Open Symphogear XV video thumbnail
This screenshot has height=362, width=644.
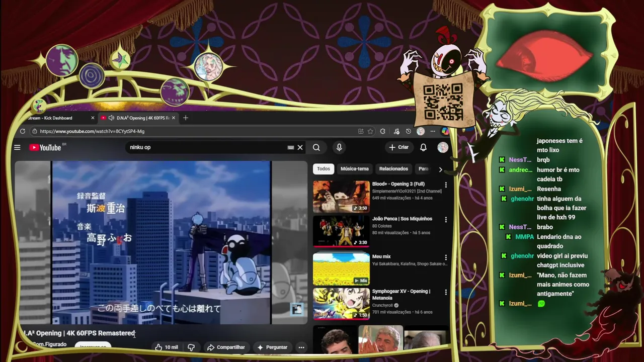click(341, 304)
